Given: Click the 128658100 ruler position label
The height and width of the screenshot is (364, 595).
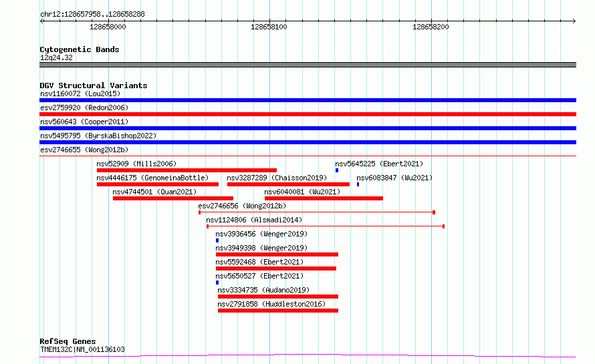Looking at the screenshot, I should [269, 27].
